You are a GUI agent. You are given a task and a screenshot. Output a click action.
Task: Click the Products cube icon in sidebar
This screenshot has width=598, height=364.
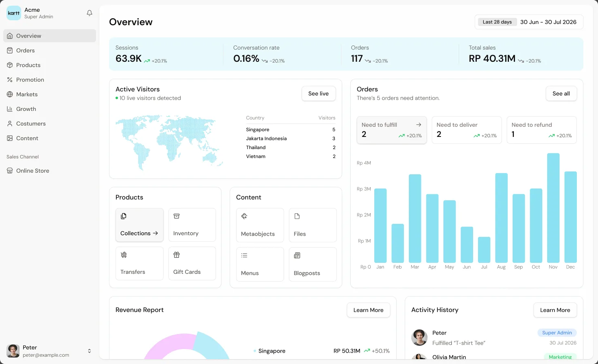point(10,65)
